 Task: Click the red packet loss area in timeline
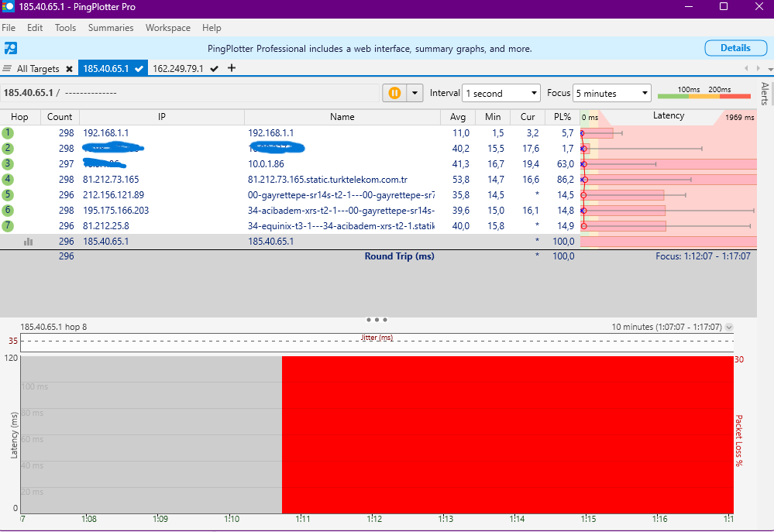pos(507,434)
